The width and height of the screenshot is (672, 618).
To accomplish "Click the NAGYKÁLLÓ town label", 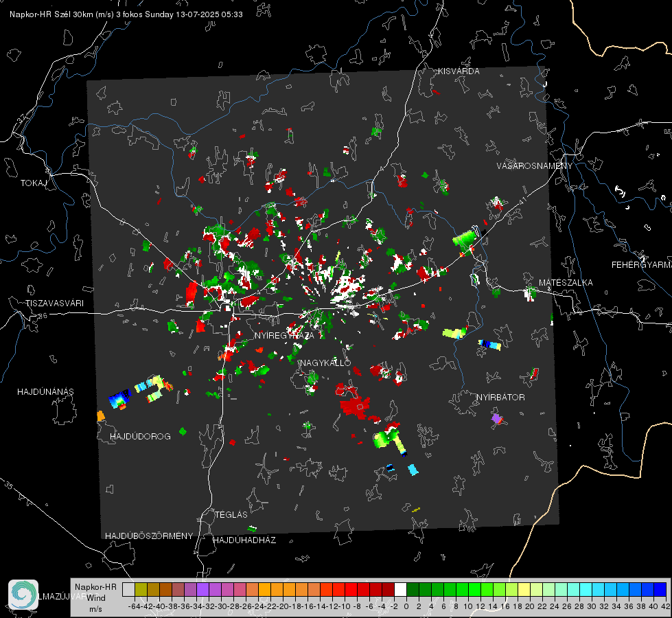I will click(325, 363).
